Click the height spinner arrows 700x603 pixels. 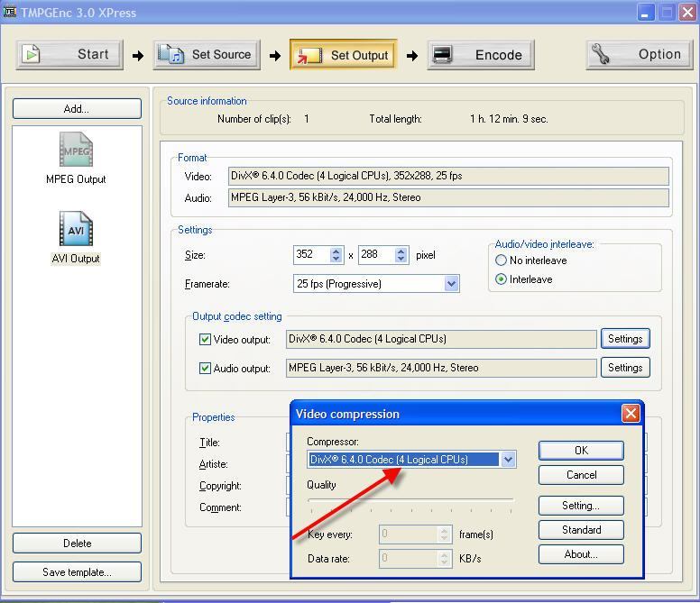click(x=401, y=255)
